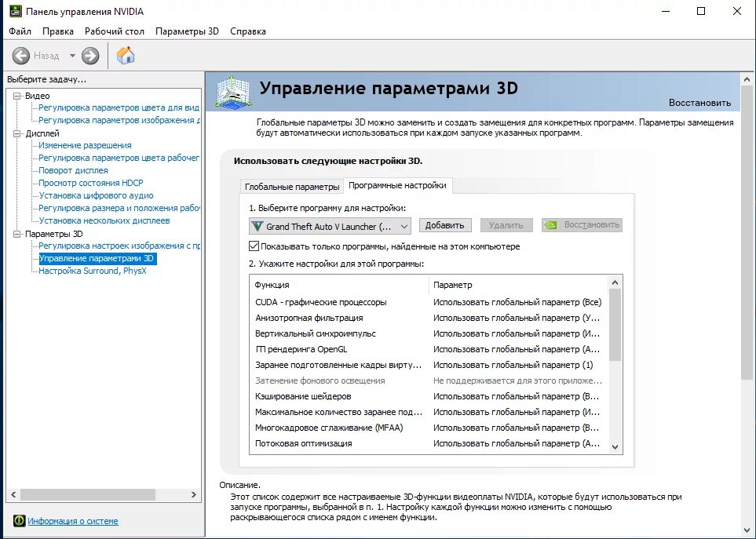Screen dimensions: 756x539
Task: Select Многокадровое сглаживание (MFAA) row
Action: (429, 428)
